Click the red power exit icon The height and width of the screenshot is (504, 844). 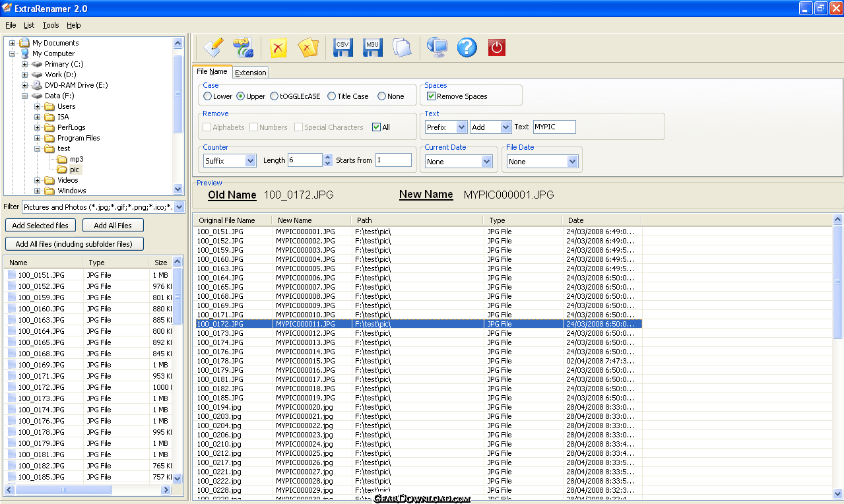496,47
